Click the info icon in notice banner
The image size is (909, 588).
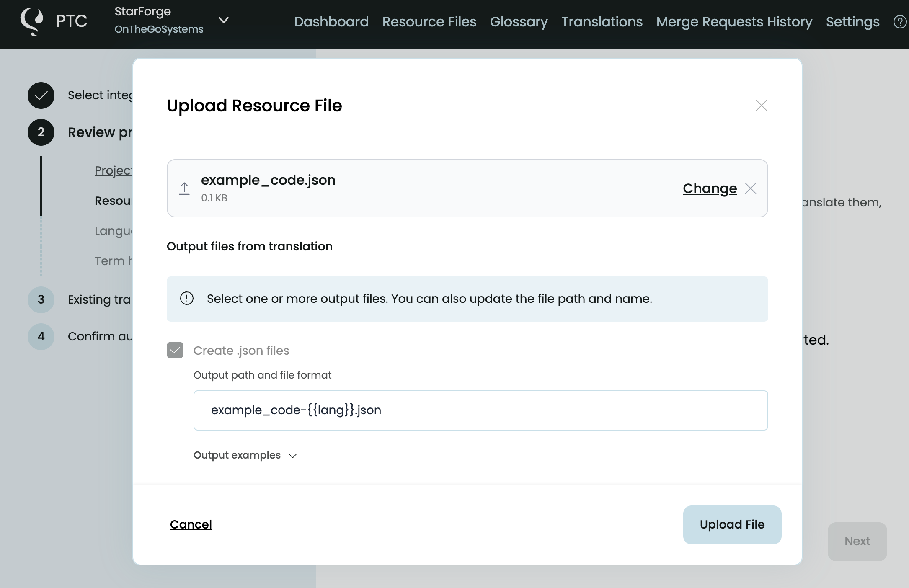187,299
